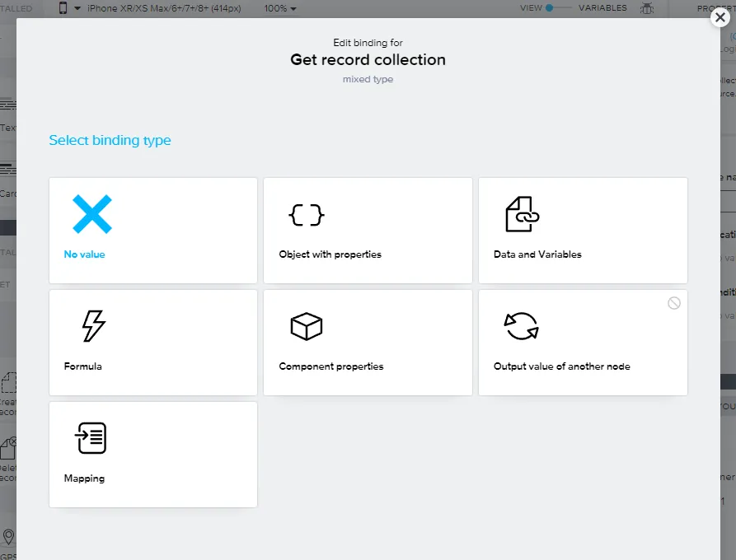736x560 pixels.
Task: Select the curly braces Object icon
Action: (x=306, y=215)
